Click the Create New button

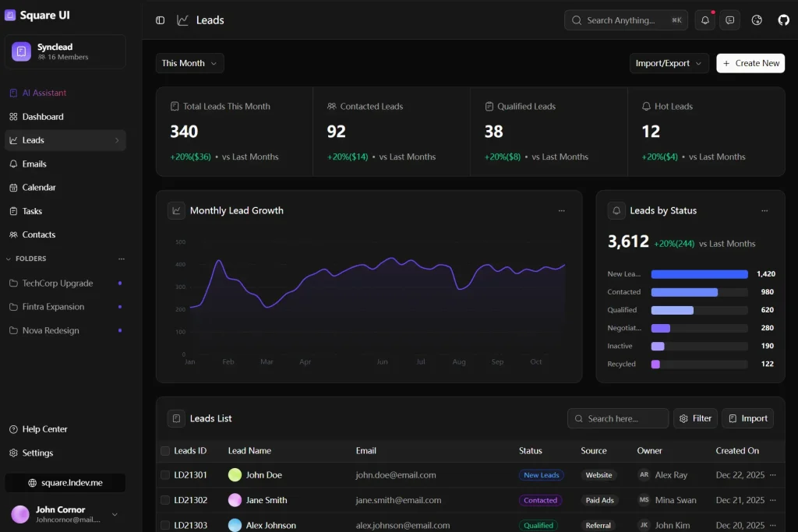(750, 63)
